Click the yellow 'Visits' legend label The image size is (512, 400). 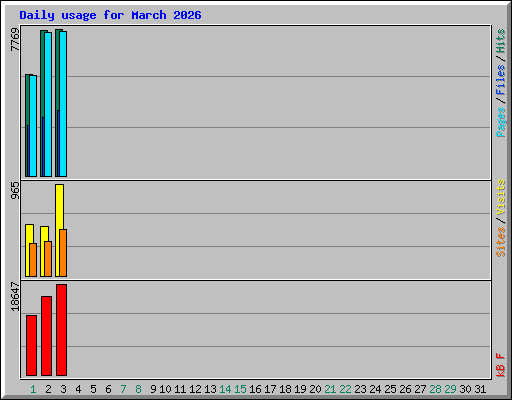pyautogui.click(x=501, y=198)
